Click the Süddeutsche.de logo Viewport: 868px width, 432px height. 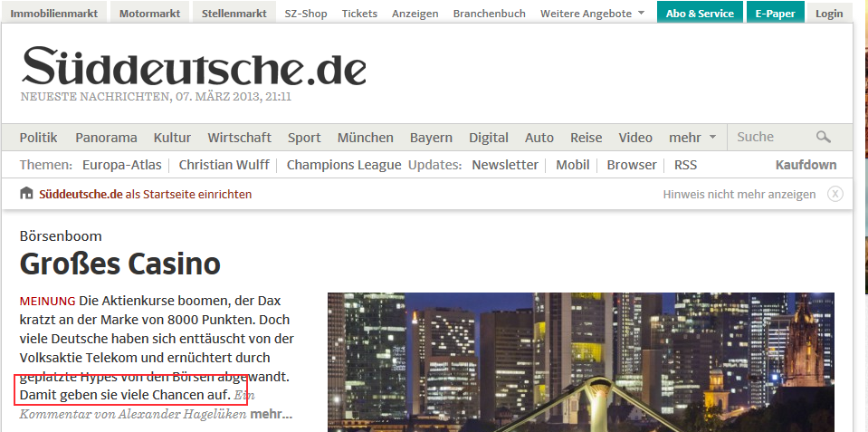(194, 66)
